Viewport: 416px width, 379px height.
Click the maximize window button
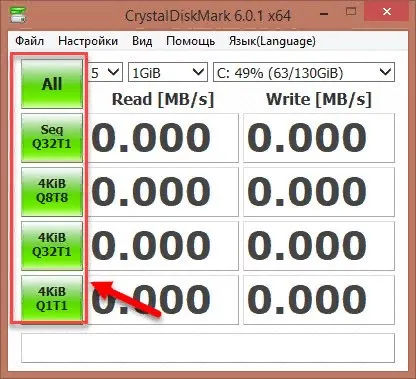point(351,12)
